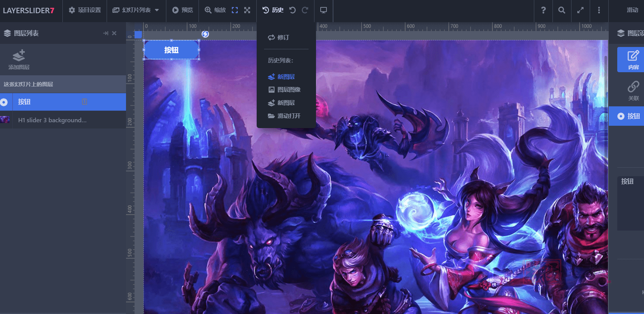Click the 添加图层 add layer button
The width and height of the screenshot is (644, 314).
19,59
